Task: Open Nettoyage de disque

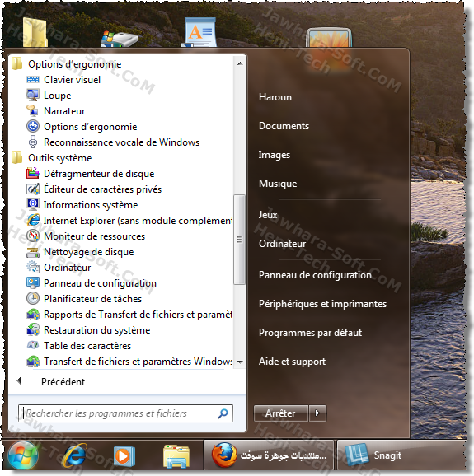Action: click(x=89, y=252)
